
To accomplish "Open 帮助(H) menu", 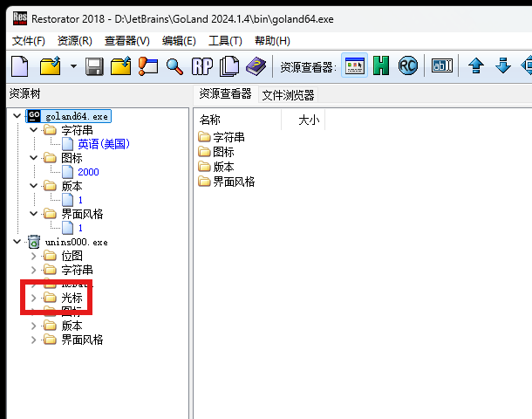I will click(x=272, y=41).
